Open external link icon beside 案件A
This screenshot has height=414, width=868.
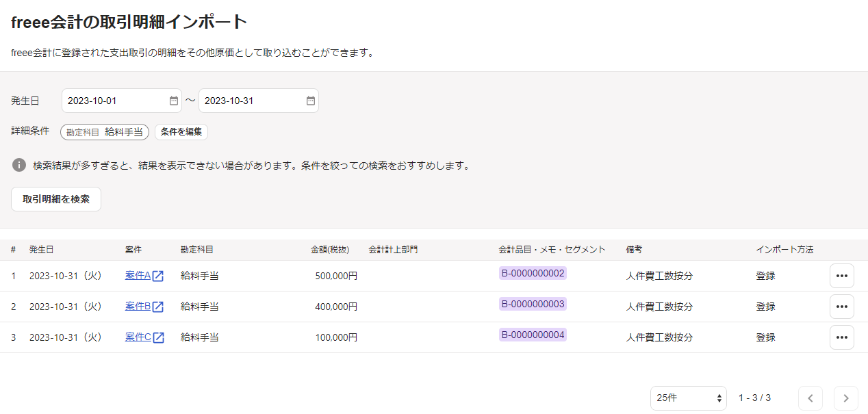point(158,276)
